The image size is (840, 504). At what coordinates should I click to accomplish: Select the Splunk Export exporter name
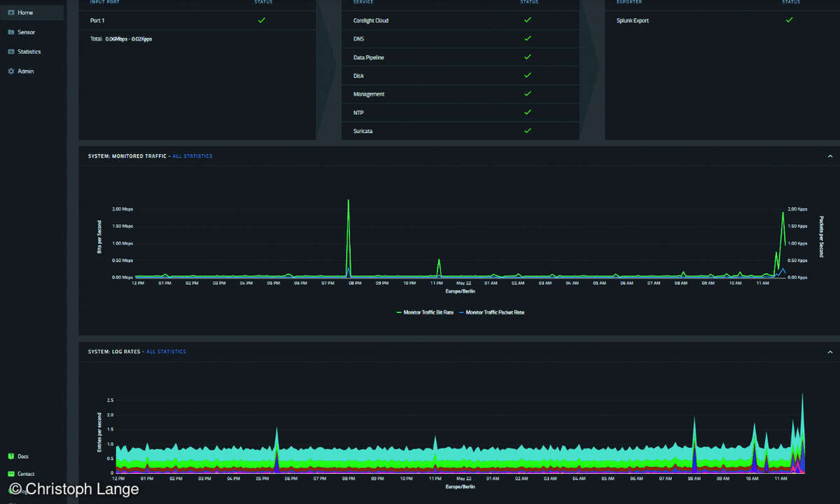(633, 20)
